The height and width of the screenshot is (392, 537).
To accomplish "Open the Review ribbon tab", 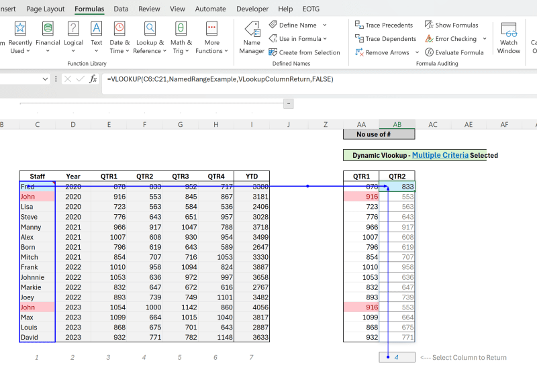I will (x=149, y=9).
